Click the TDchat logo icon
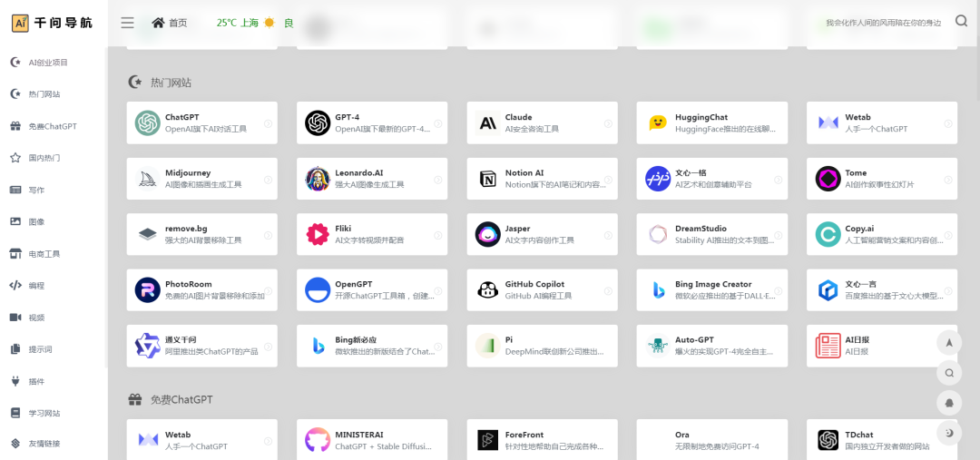This screenshot has width=980, height=460. pyautogui.click(x=828, y=440)
